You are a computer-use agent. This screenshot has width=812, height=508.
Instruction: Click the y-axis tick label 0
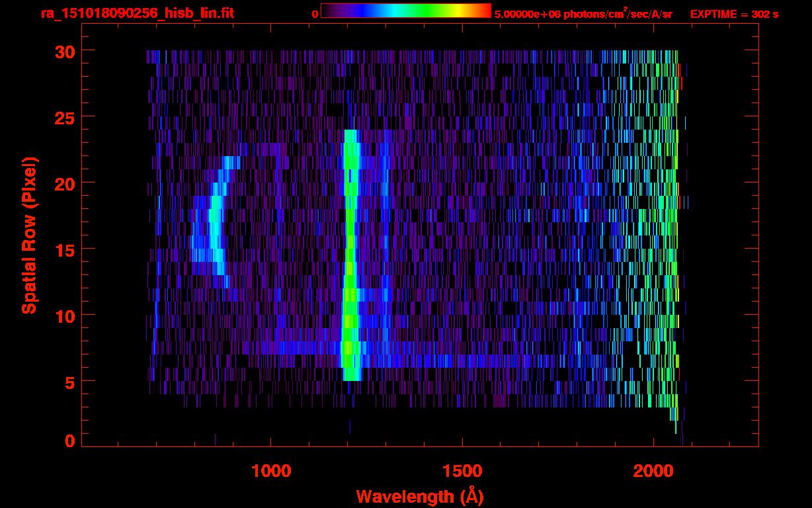[70, 441]
